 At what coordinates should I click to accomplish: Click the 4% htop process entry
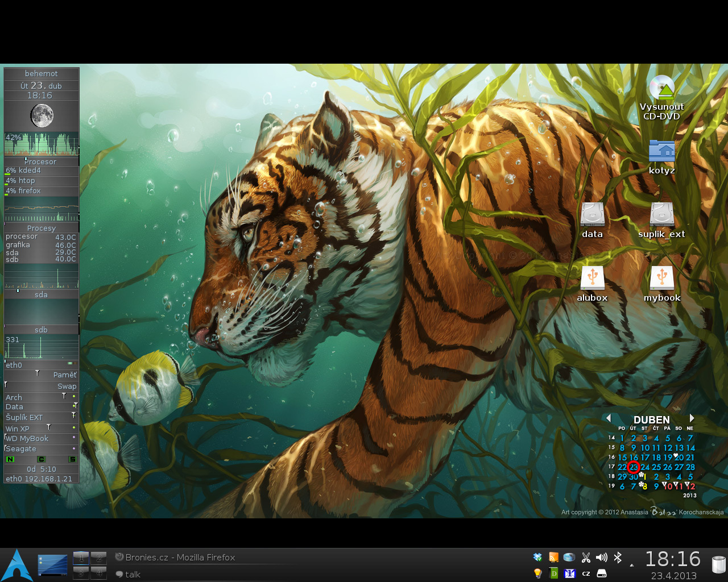click(x=42, y=181)
